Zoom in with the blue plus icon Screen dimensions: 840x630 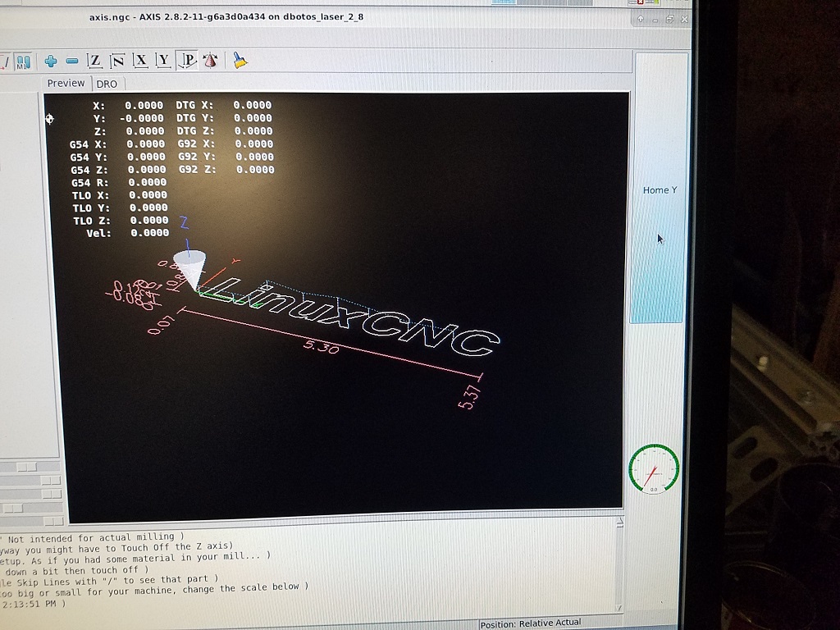(x=51, y=61)
